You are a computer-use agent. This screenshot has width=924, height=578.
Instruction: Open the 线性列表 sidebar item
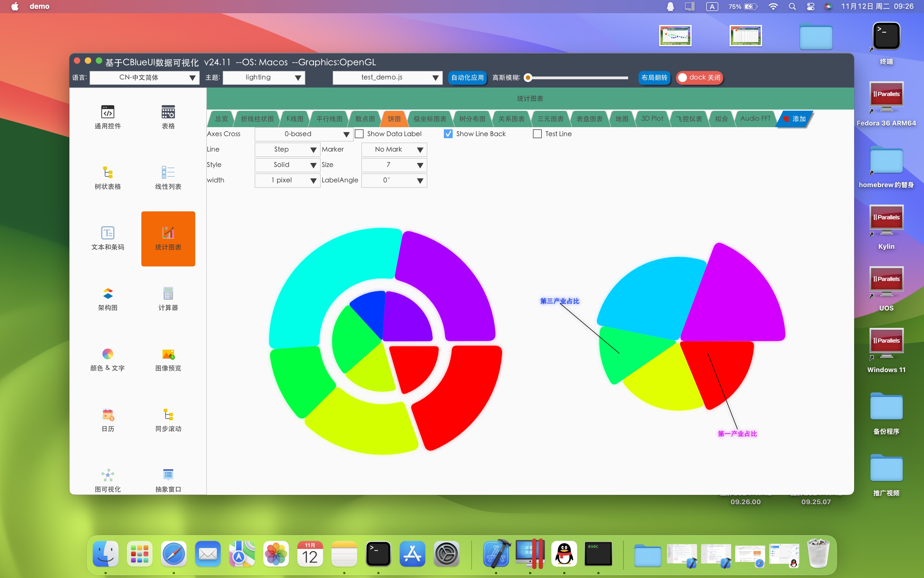(x=168, y=178)
